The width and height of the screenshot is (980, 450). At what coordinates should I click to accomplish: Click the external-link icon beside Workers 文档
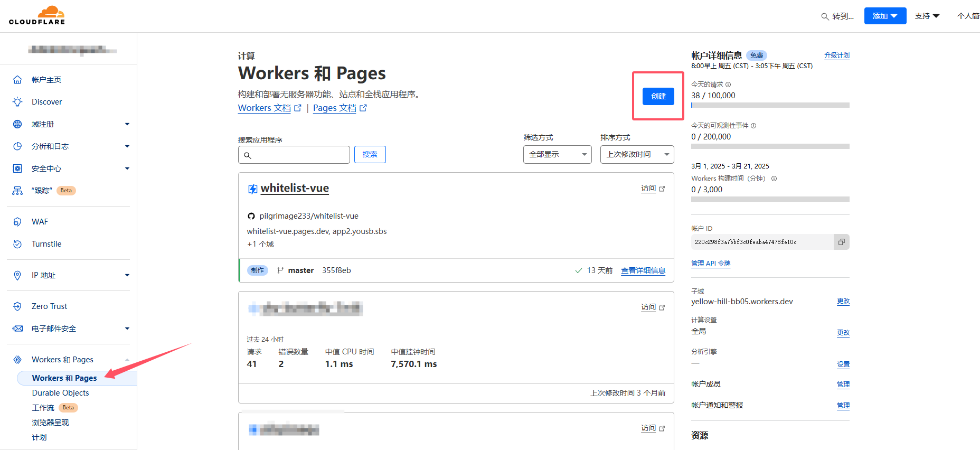(x=298, y=108)
